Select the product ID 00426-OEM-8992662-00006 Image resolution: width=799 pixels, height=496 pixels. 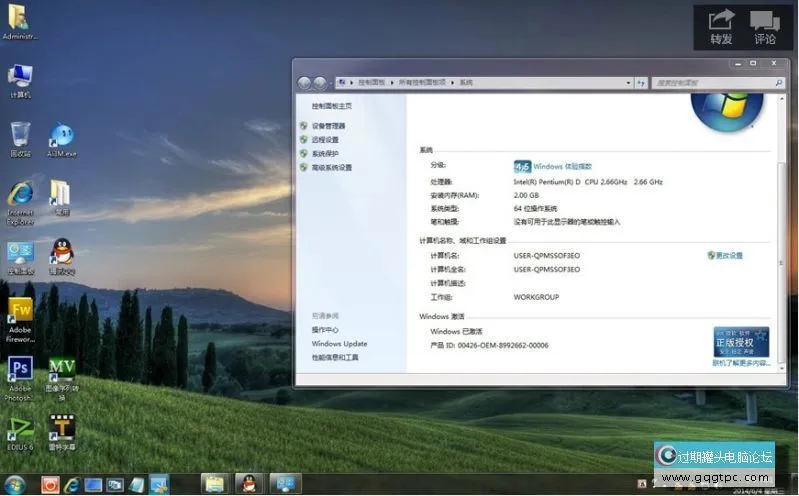(x=502, y=345)
